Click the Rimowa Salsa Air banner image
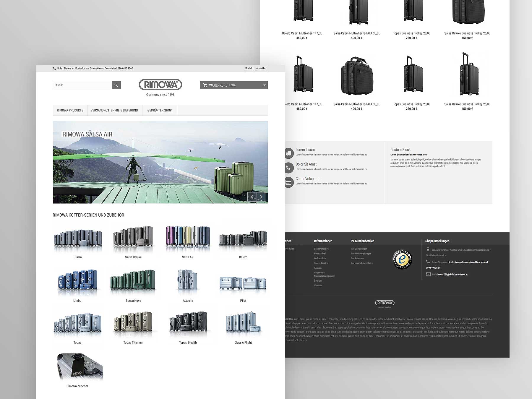This screenshot has height=399, width=532. point(160,162)
